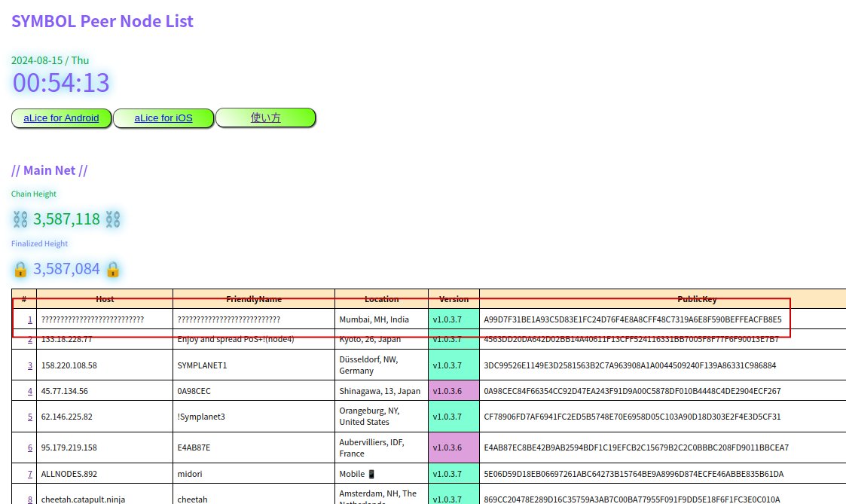Open the aLice for iOS link
Image resolution: width=846 pixels, height=504 pixels.
coord(163,118)
